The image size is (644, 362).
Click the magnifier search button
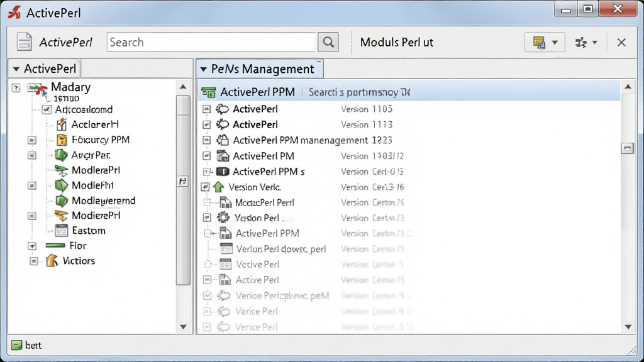[328, 42]
